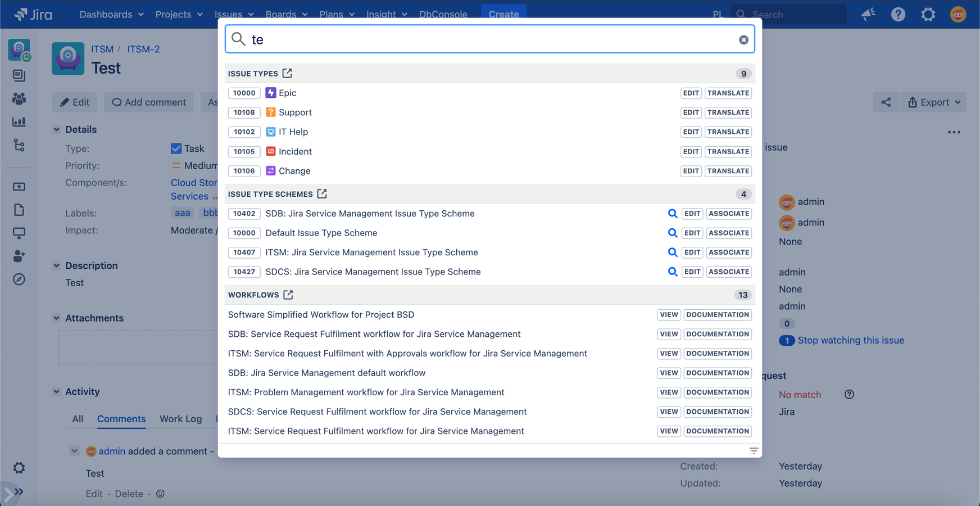
Task: Translate the Support issue type
Action: click(x=728, y=112)
